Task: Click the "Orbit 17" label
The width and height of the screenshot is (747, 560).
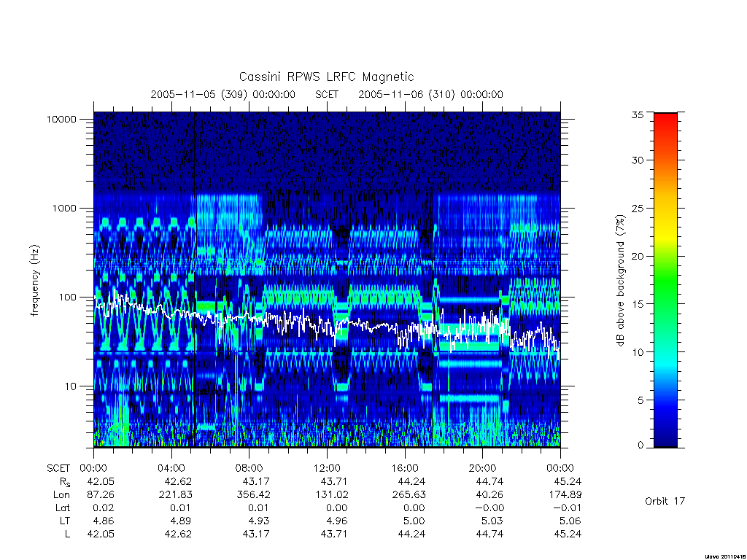Action: click(x=665, y=501)
